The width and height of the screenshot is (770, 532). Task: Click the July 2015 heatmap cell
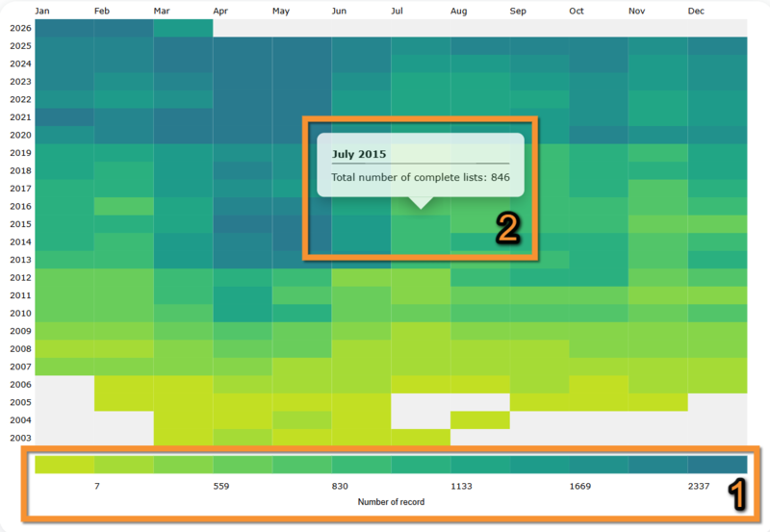421,224
